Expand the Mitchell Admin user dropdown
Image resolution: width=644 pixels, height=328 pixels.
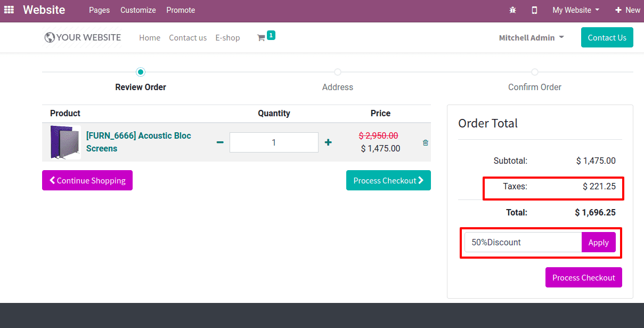(x=531, y=38)
